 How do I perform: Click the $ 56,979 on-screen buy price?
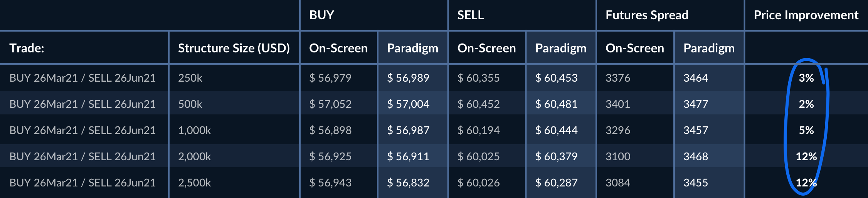coord(330,78)
